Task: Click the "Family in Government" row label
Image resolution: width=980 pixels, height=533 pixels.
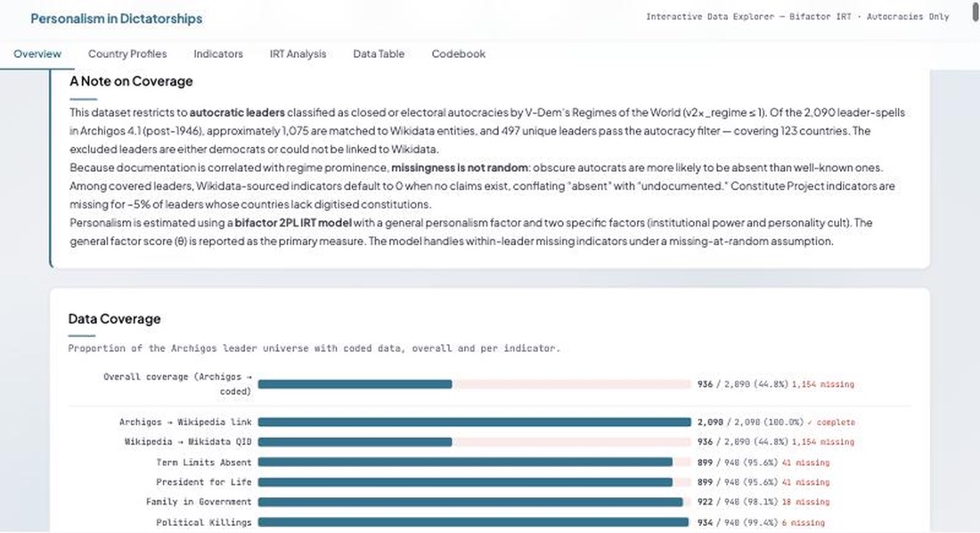Action: coord(199,502)
